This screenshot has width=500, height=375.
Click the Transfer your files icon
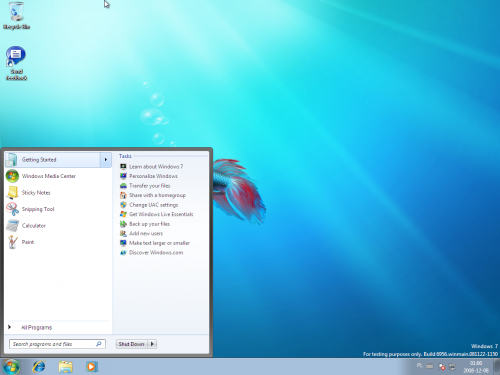[x=123, y=186]
